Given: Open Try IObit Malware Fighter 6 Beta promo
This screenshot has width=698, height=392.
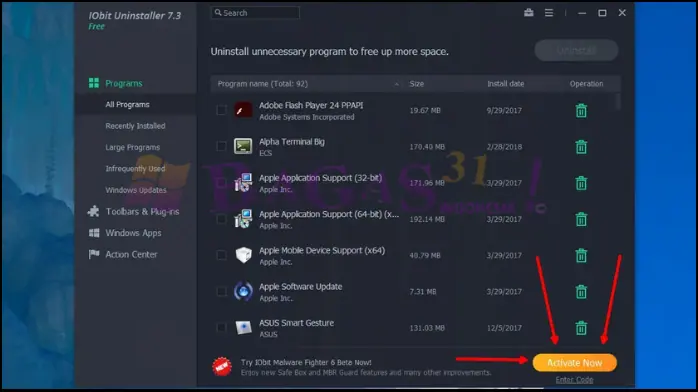Looking at the screenshot, I should pos(306,362).
